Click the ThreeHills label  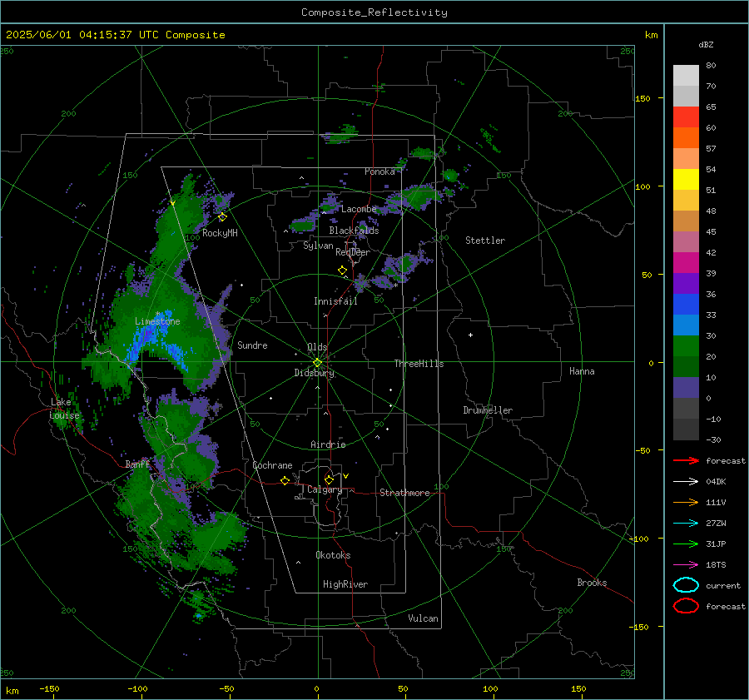click(419, 364)
